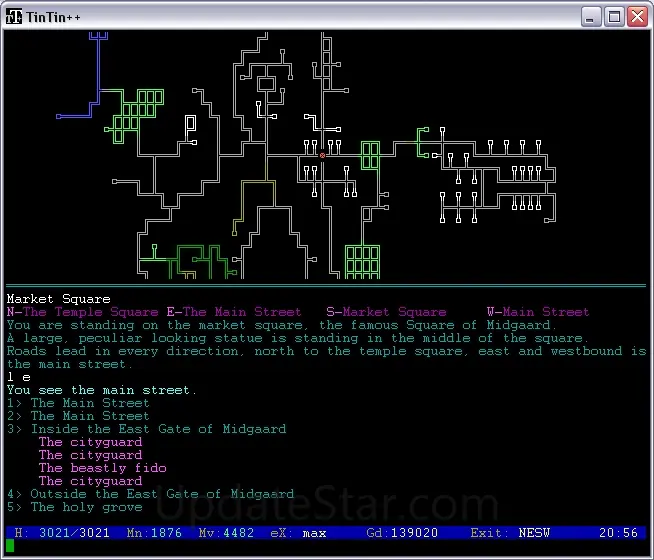Choose the W-Main Street exit text
654x560 pixels.
[538, 312]
